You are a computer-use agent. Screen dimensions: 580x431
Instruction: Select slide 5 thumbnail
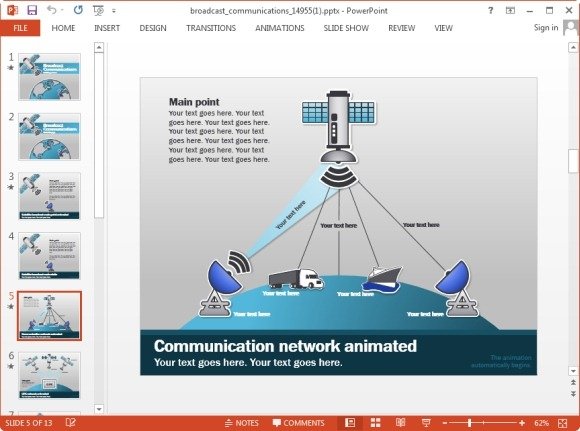(49, 316)
